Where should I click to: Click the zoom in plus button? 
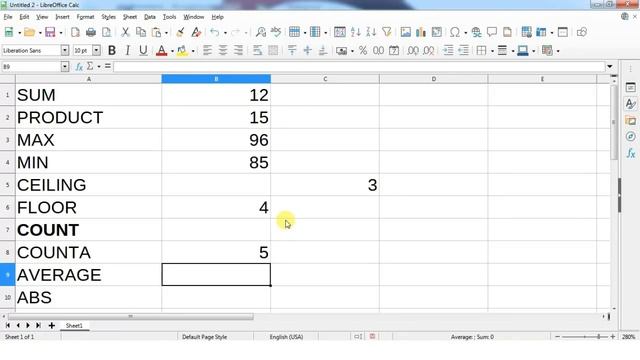point(613,337)
